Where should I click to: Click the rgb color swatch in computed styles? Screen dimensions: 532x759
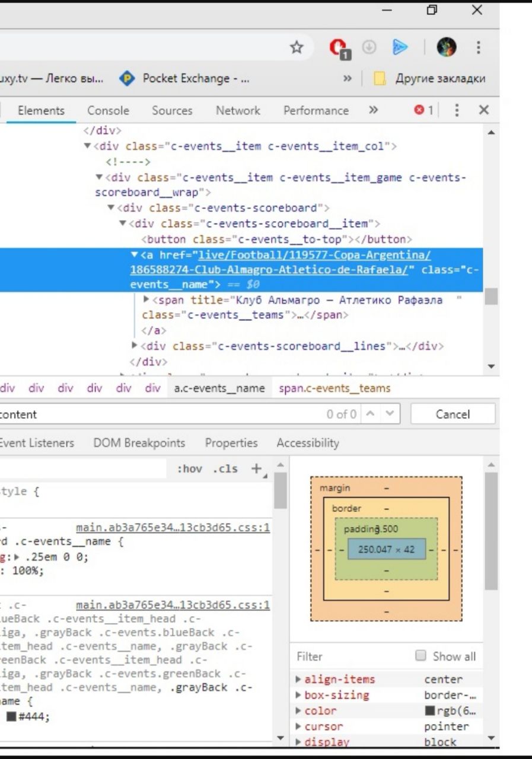point(430,710)
